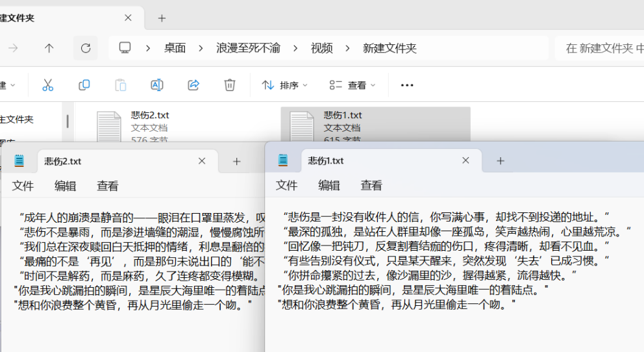
Task: Click the search box in 新建文件夹
Action: [x=599, y=48]
